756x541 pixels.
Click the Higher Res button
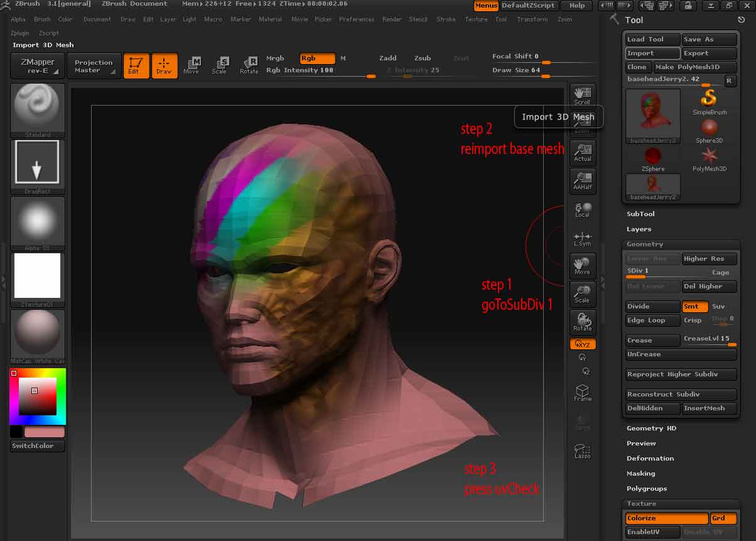click(x=710, y=259)
